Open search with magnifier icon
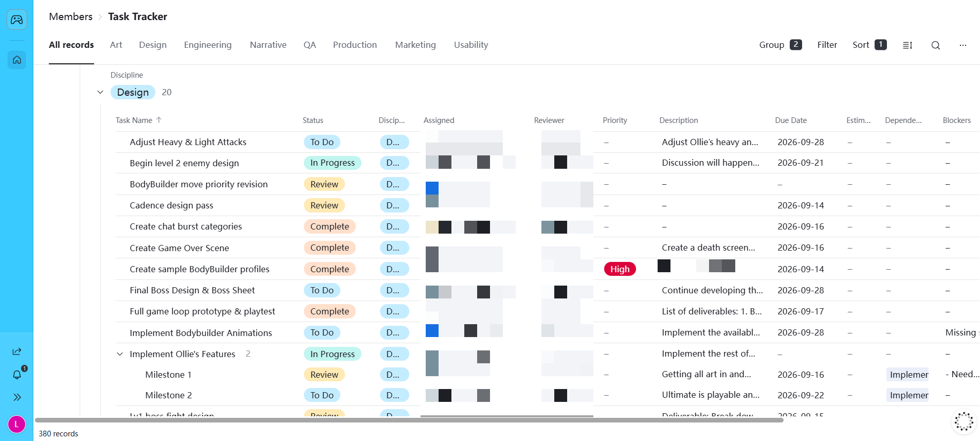Image resolution: width=980 pixels, height=441 pixels. click(x=936, y=45)
